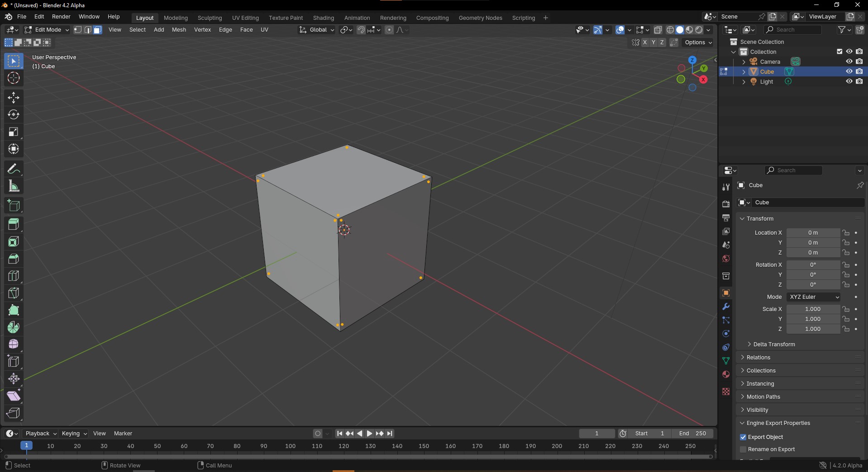The width and height of the screenshot is (868, 472).
Task: Hide Cube in viewport via eye icon
Action: (849, 71)
